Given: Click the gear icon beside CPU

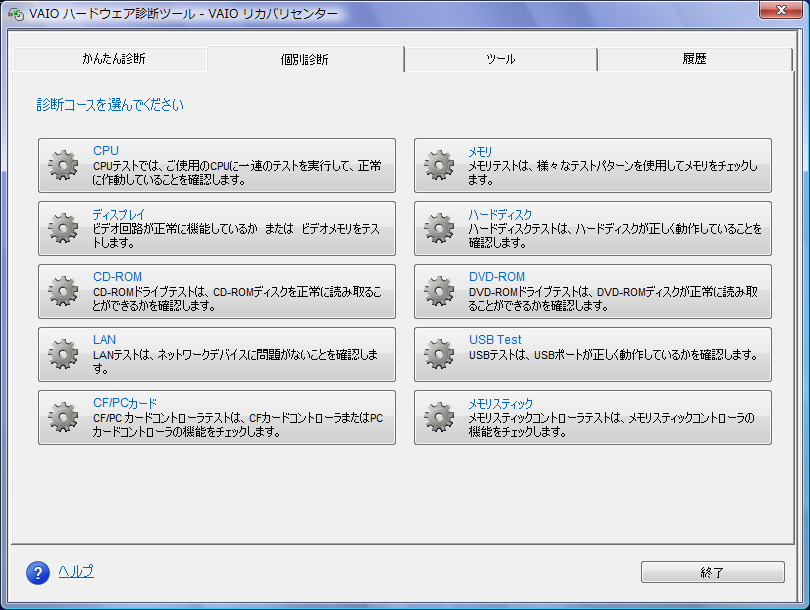Looking at the screenshot, I should 63,165.
